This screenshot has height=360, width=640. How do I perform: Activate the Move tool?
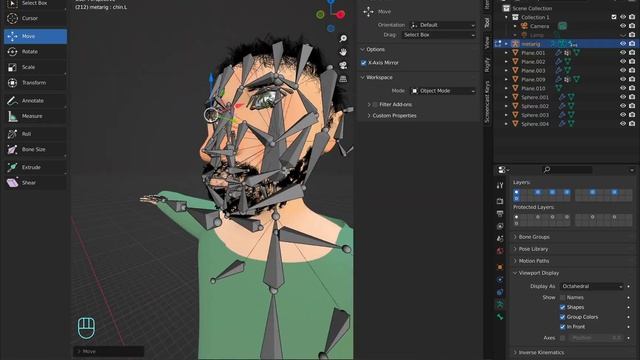click(x=35, y=36)
